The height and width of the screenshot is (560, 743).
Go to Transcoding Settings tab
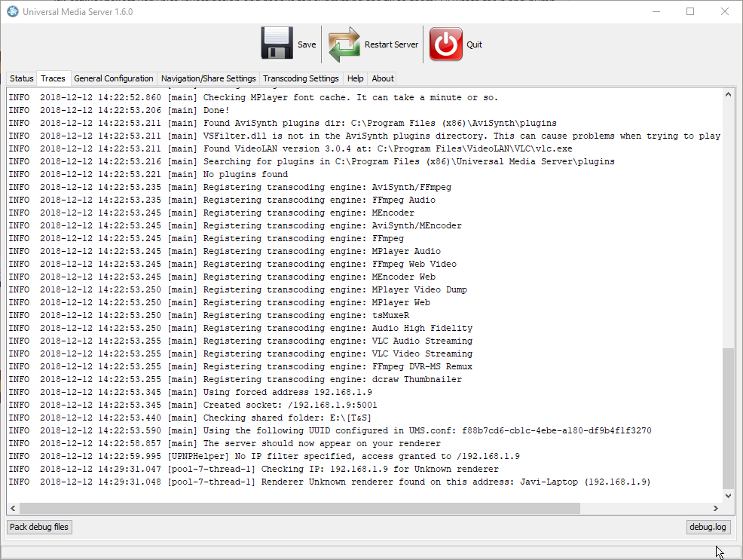[301, 78]
